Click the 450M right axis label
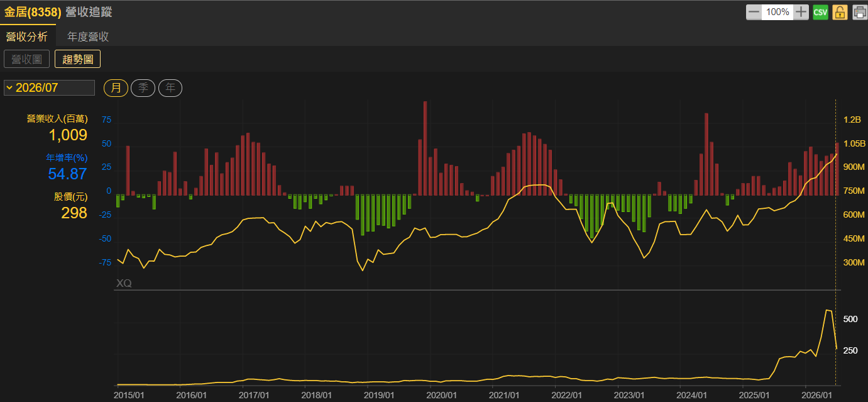Viewport: 868px width, 402px height. tap(854, 239)
